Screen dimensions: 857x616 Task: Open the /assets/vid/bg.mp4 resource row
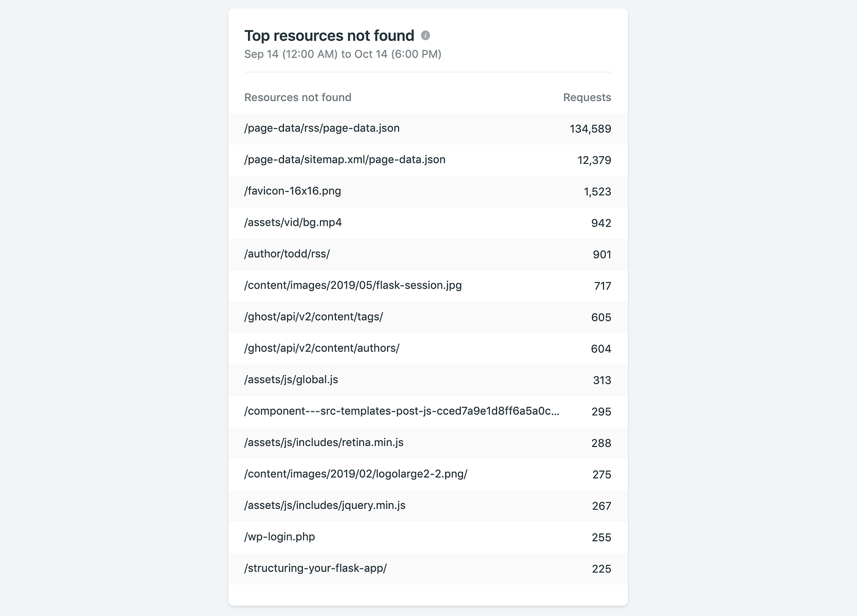[x=293, y=223]
